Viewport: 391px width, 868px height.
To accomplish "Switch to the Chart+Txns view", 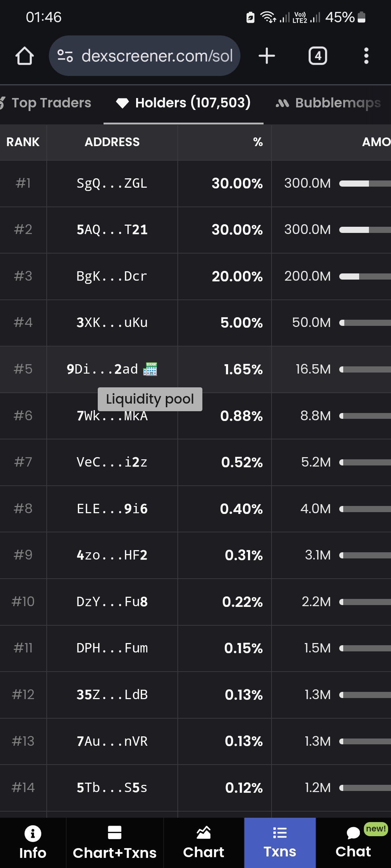I will pos(114,843).
